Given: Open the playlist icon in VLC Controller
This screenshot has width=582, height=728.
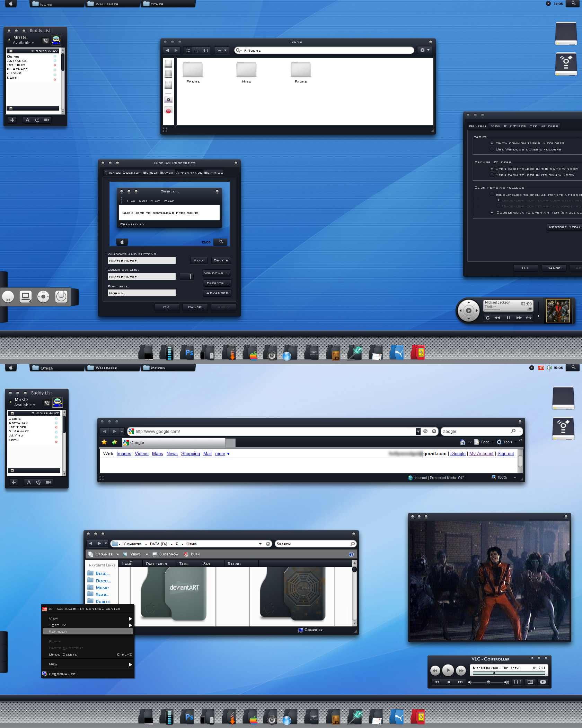Looking at the screenshot, I should click(530, 682).
